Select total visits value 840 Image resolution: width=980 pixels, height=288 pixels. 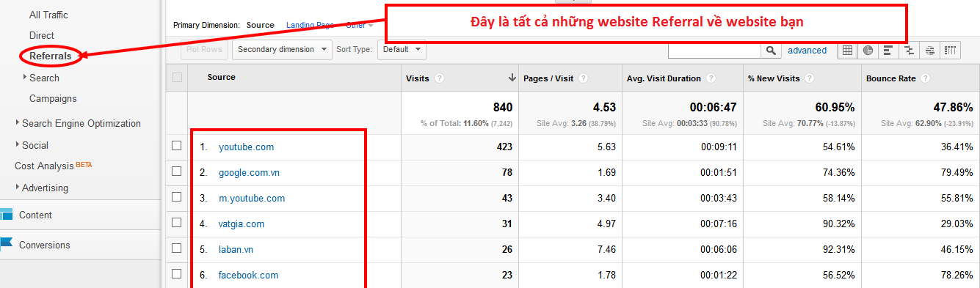[x=503, y=107]
